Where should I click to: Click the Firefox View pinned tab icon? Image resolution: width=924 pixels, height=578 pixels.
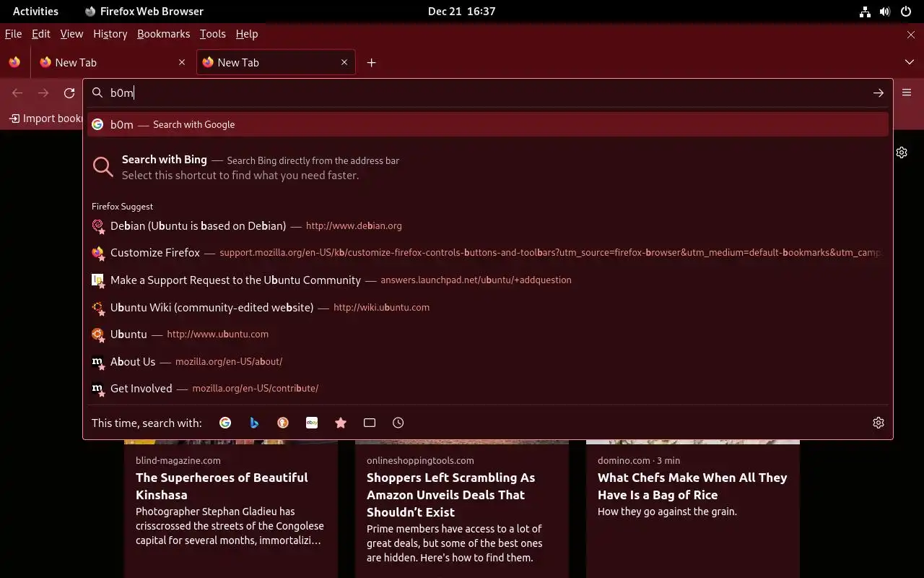14,62
